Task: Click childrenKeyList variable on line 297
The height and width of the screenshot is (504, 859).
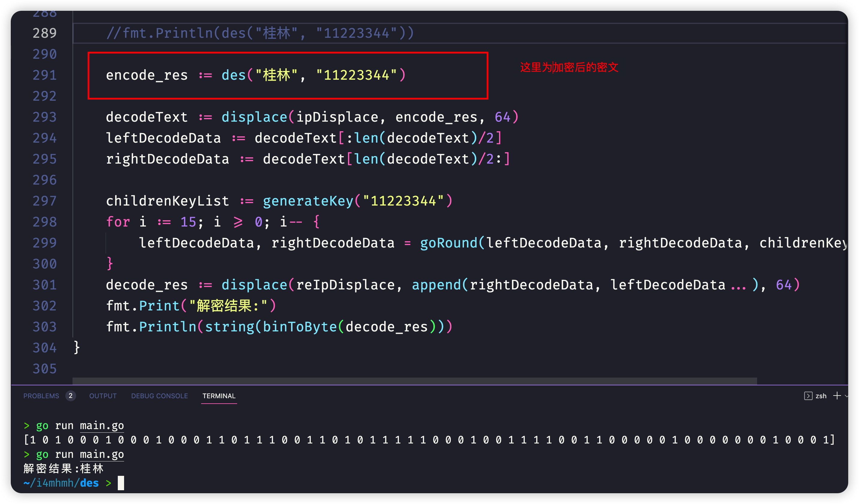Action: (x=167, y=201)
